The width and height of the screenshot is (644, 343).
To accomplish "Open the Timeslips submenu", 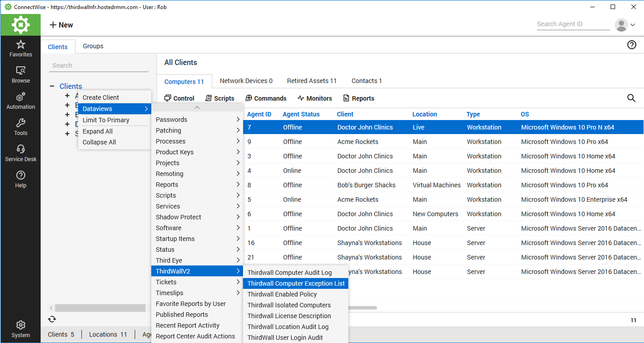I will pos(197,293).
